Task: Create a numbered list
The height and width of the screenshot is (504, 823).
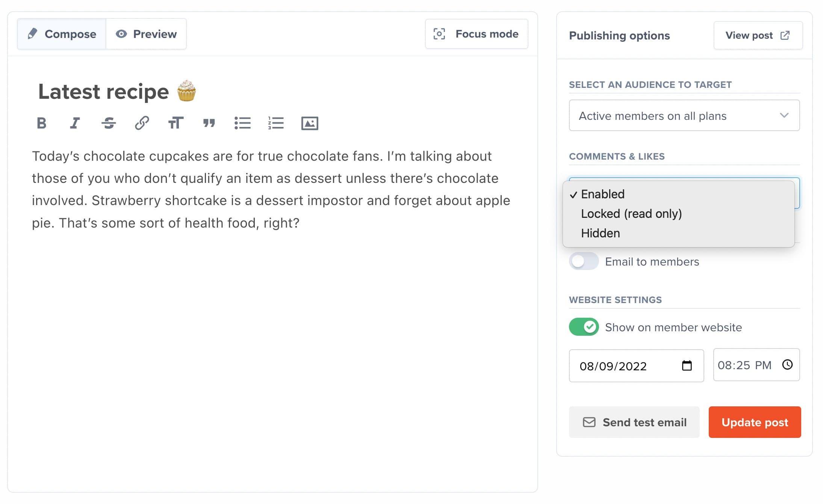Action: tap(276, 123)
